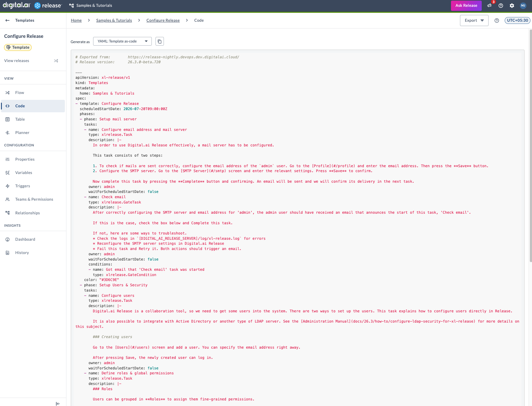This screenshot has width=532, height=406.
Task: Click the Ask Release button
Action: tap(466, 6)
